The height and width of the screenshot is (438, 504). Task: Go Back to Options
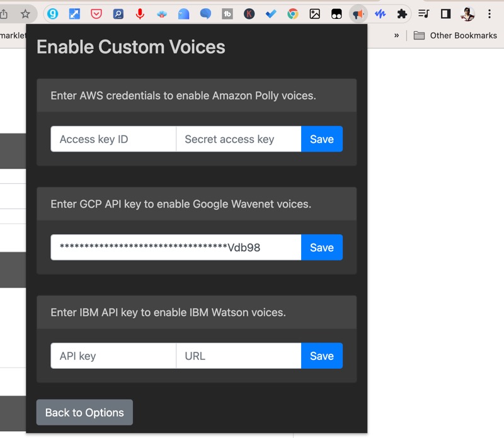pos(84,412)
